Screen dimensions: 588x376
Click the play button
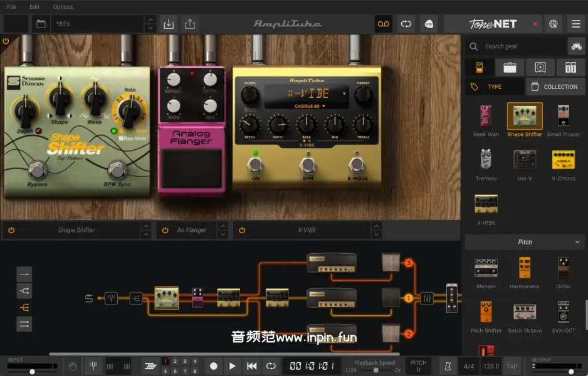(x=232, y=366)
